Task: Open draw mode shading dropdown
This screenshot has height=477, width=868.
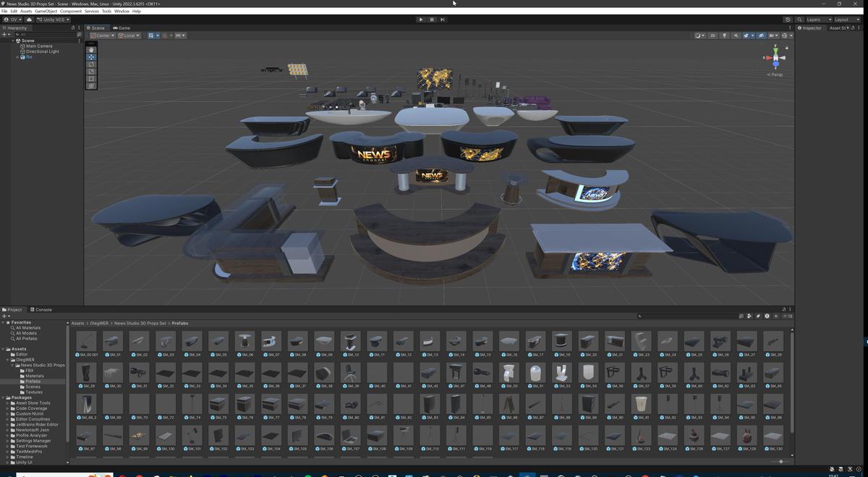Action: 700,35
